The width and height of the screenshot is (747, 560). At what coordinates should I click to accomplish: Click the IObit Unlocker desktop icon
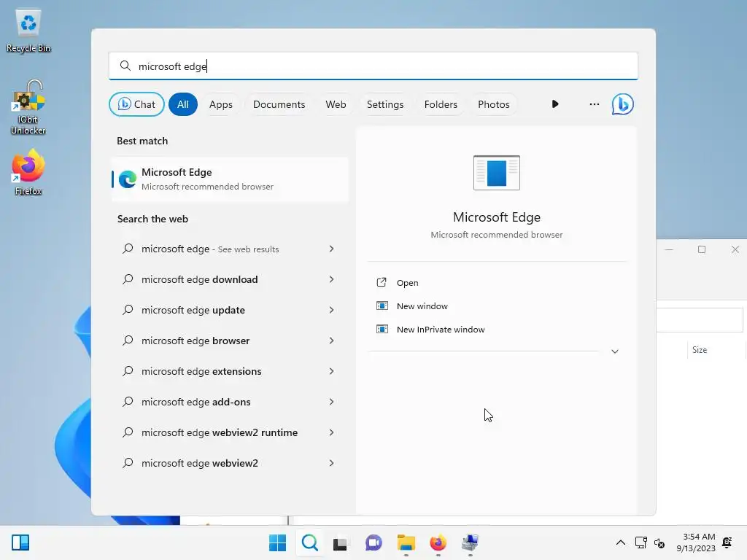click(28, 108)
